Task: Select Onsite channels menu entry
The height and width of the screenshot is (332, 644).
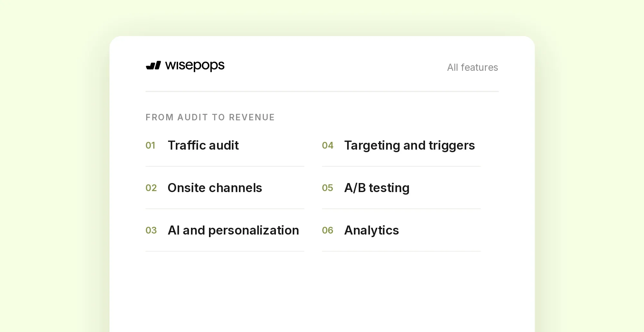Action: point(215,188)
